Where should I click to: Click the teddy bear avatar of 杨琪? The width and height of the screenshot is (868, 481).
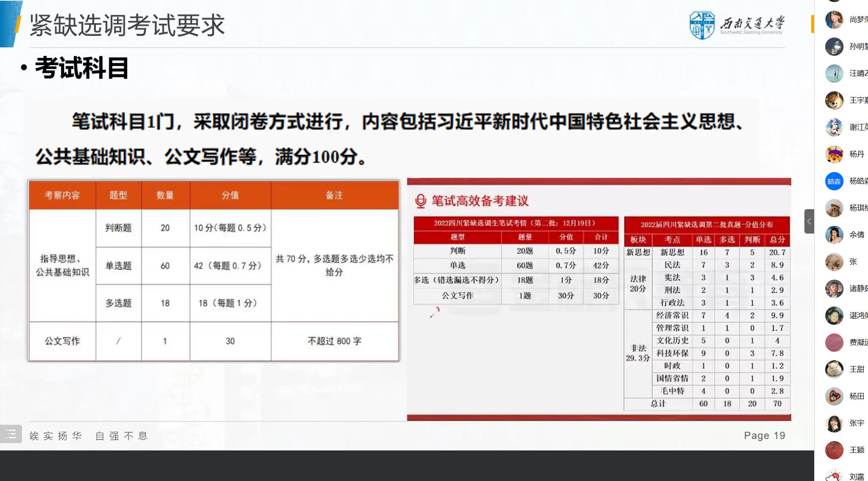tap(834, 208)
